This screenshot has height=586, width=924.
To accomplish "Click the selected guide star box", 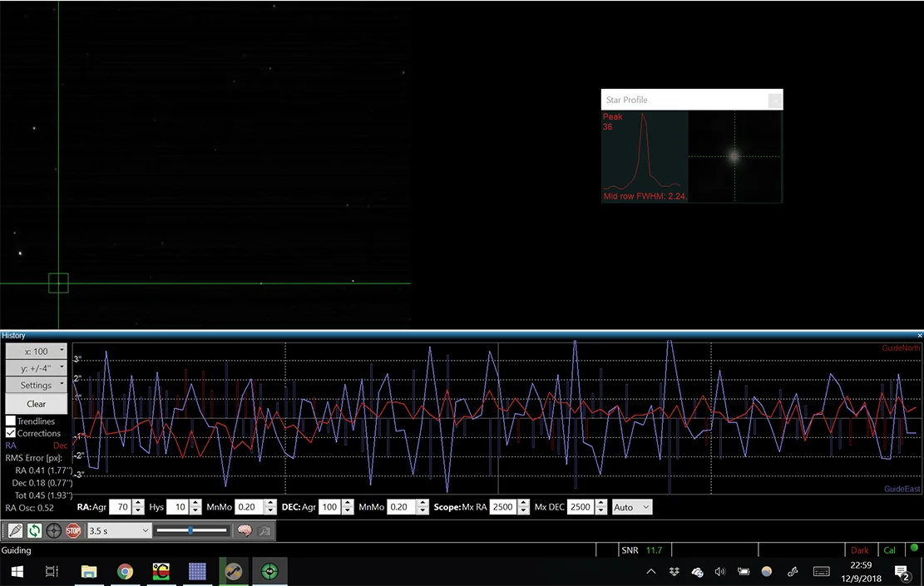I will pos(58,283).
